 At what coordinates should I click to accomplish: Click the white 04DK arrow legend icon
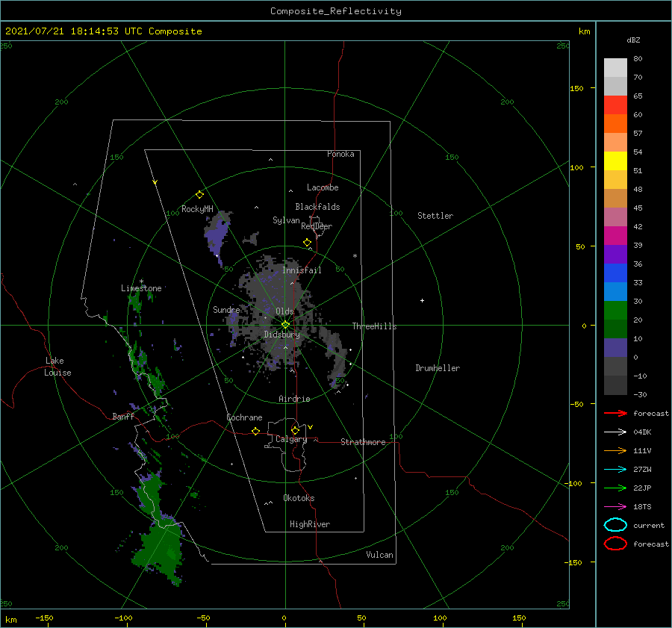point(615,432)
